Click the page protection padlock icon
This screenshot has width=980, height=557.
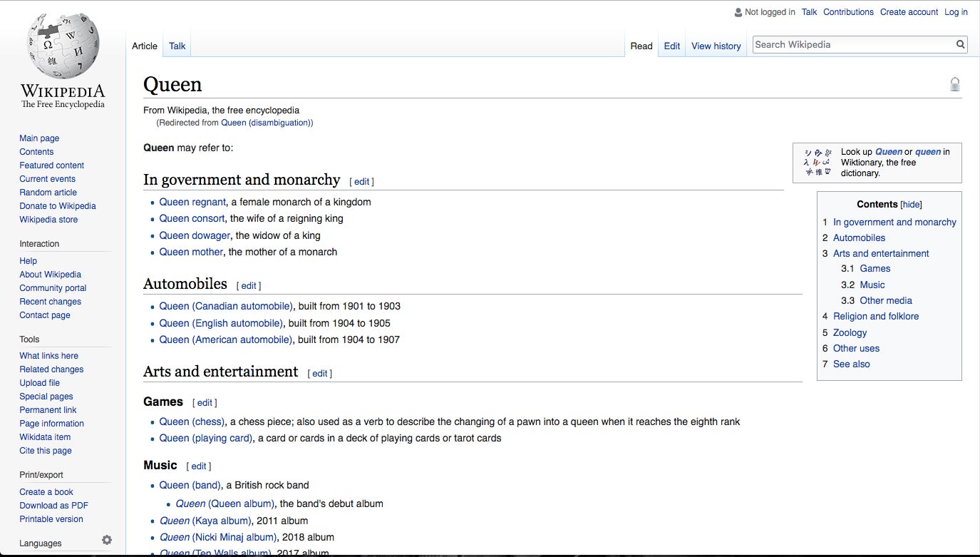(955, 84)
